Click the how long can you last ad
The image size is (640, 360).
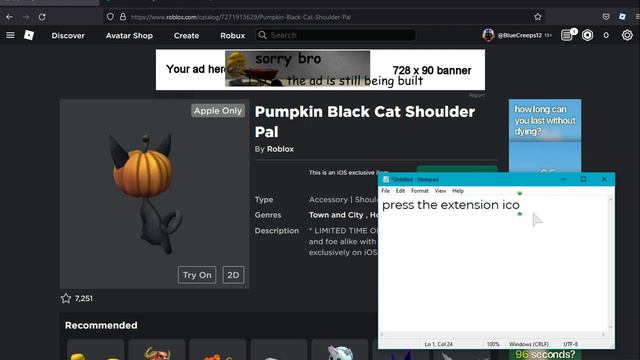(x=545, y=136)
